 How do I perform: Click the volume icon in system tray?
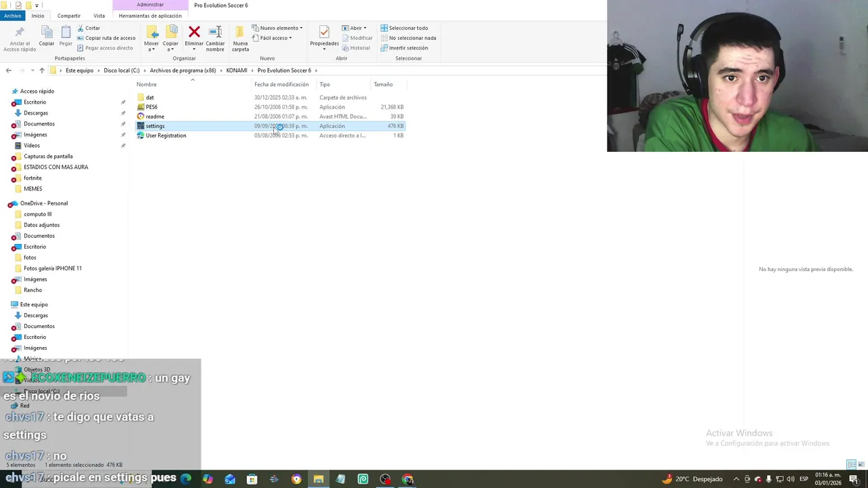790,479
